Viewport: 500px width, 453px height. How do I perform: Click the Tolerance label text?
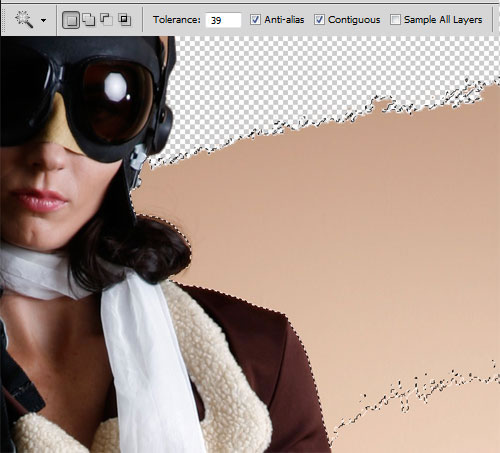point(177,20)
